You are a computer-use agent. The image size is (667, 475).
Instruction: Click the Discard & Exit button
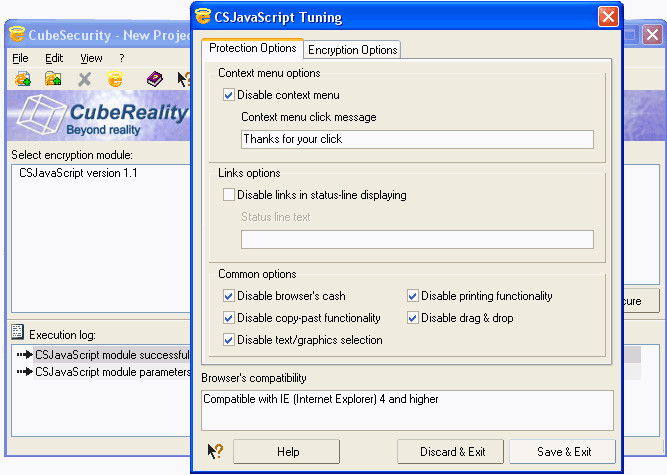pos(450,452)
